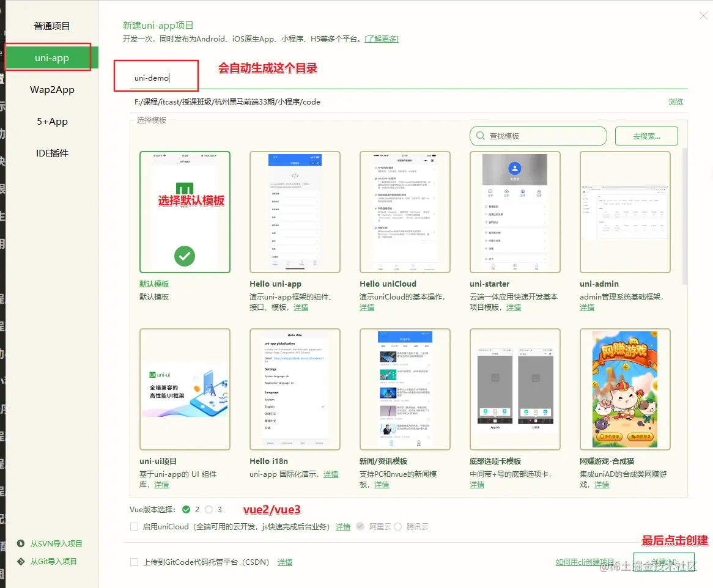
Task: Open 详情 link for uni-admin
Action: 587,307
